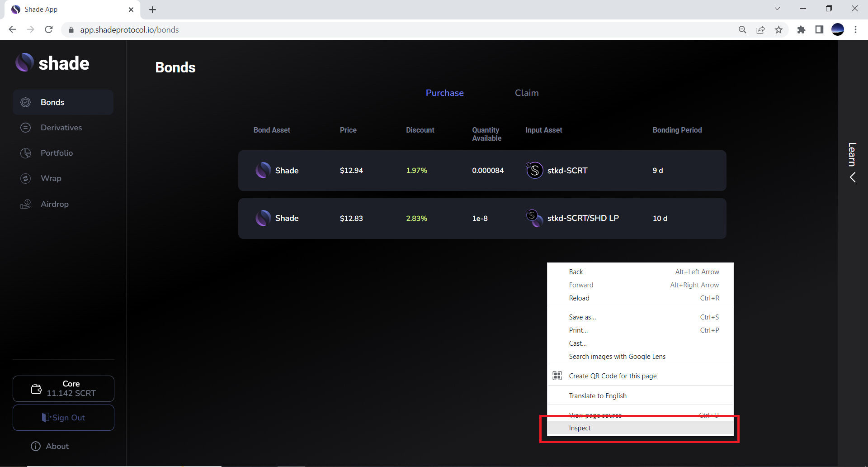Open the Airdrop page
Viewport: 868px width, 467px height.
pos(63,204)
